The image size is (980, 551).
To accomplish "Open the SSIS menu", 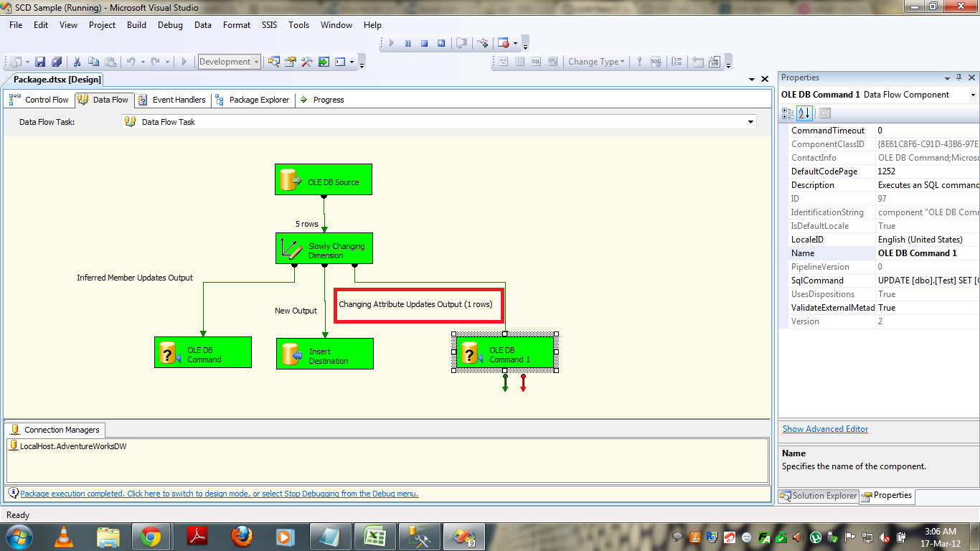I will click(x=269, y=25).
